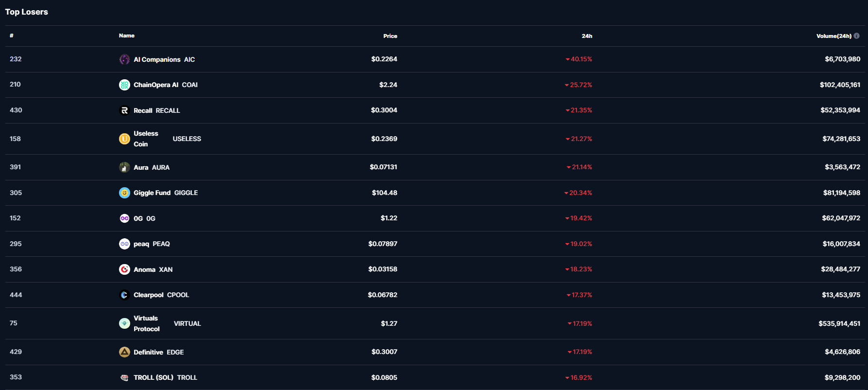Click the Top Losers section heading
The height and width of the screenshot is (390, 868).
(x=27, y=12)
